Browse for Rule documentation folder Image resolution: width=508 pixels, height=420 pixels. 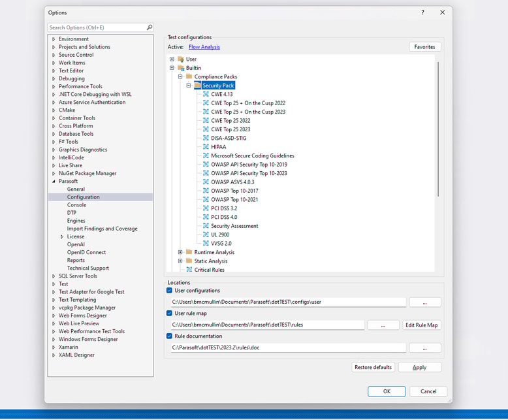(x=424, y=347)
